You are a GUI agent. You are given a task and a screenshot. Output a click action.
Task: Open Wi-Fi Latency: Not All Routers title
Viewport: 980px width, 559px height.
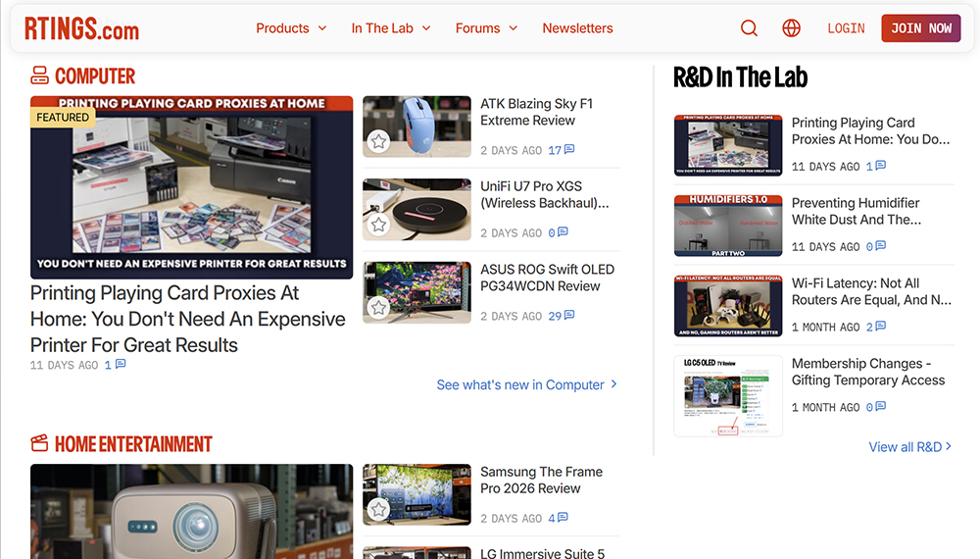point(871,291)
